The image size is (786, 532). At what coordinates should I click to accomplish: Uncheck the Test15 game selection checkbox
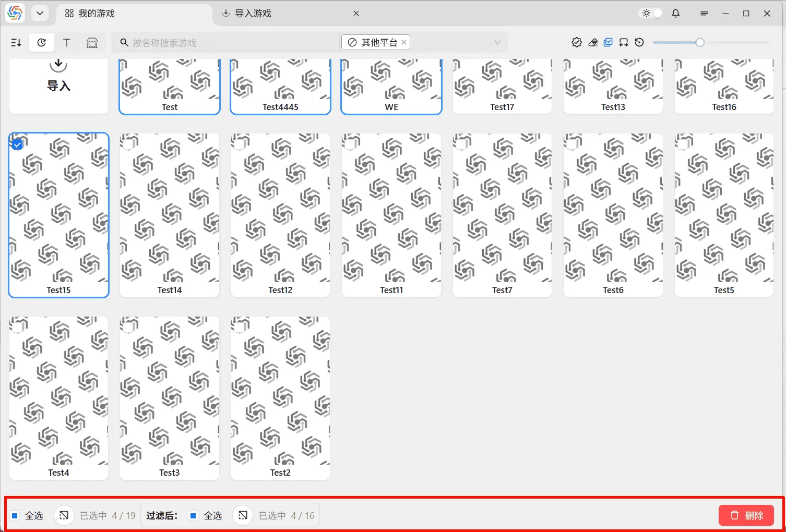tap(17, 144)
